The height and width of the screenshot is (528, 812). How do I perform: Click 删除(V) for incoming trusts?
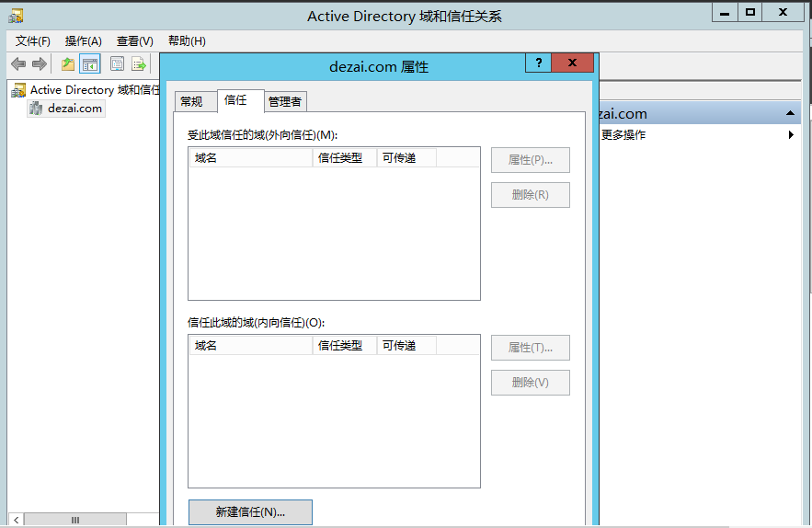point(531,383)
